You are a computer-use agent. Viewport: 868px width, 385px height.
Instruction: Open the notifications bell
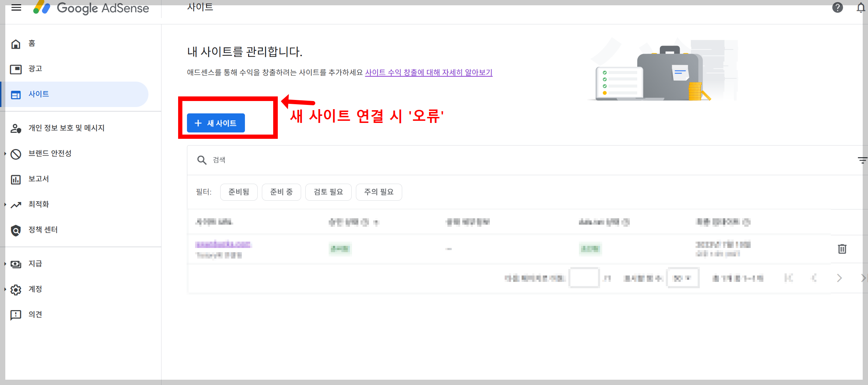[x=861, y=7]
